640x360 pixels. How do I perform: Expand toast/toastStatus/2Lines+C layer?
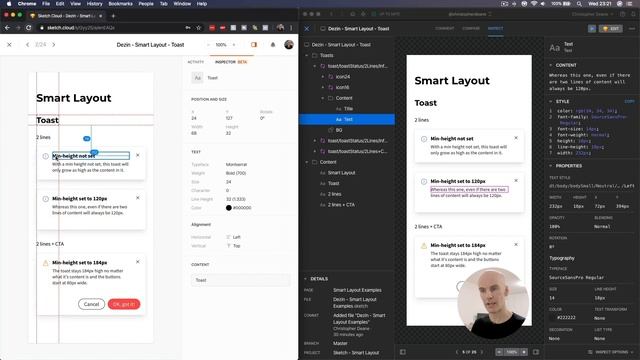tap(315, 151)
